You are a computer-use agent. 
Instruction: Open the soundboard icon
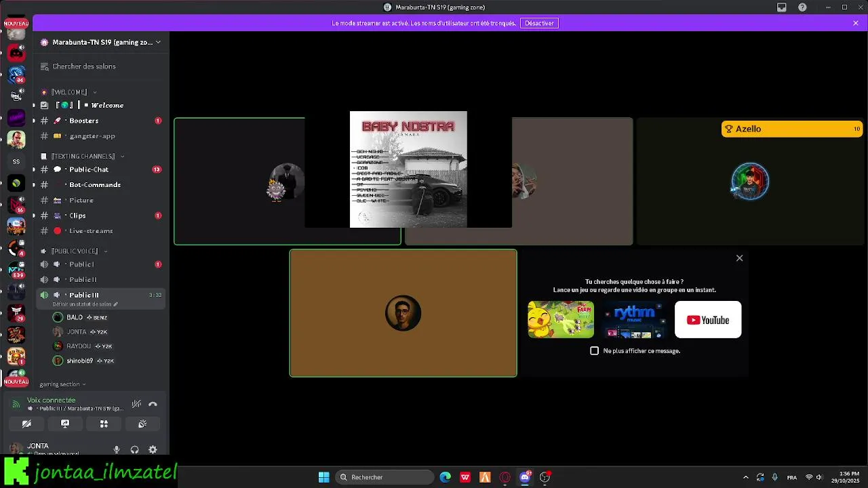pos(142,424)
